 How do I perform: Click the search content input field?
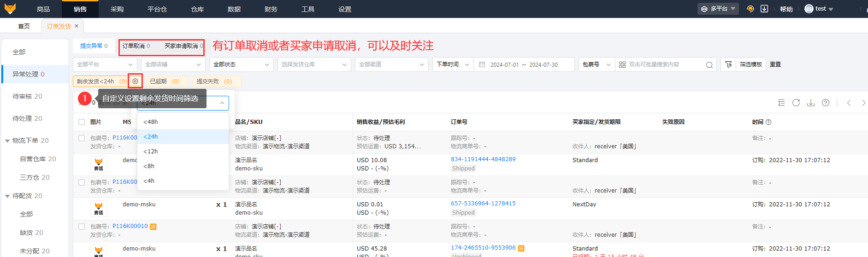coord(666,64)
